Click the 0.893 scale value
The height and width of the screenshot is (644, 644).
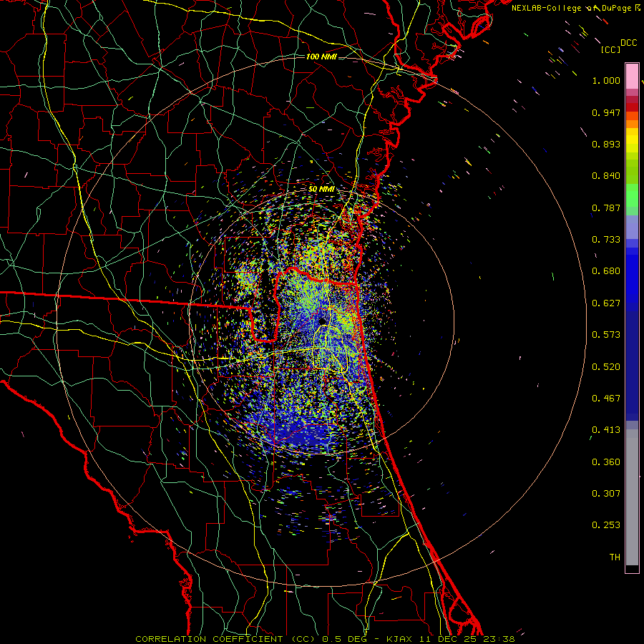click(x=606, y=144)
